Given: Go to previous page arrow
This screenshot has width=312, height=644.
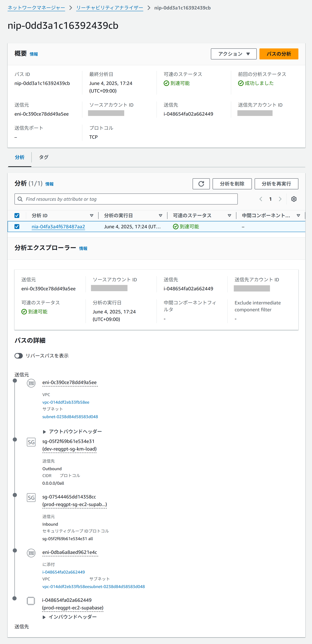Looking at the screenshot, I should pos(261,199).
